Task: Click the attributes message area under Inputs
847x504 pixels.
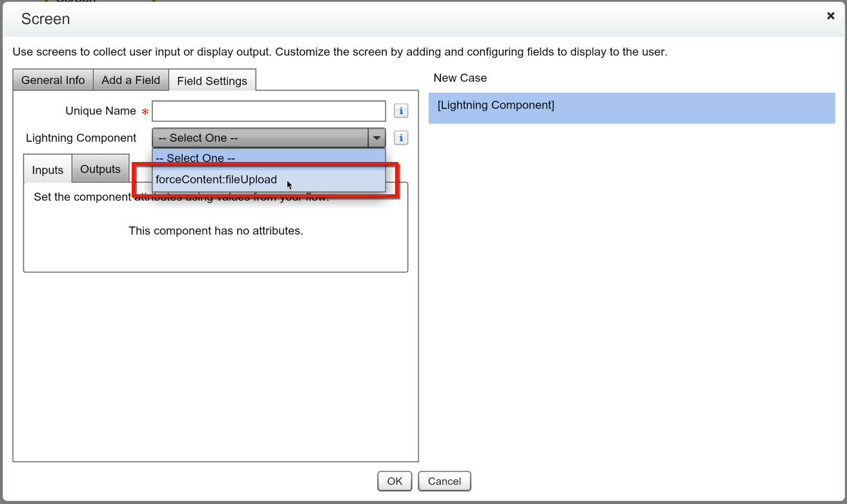Action: (x=215, y=230)
